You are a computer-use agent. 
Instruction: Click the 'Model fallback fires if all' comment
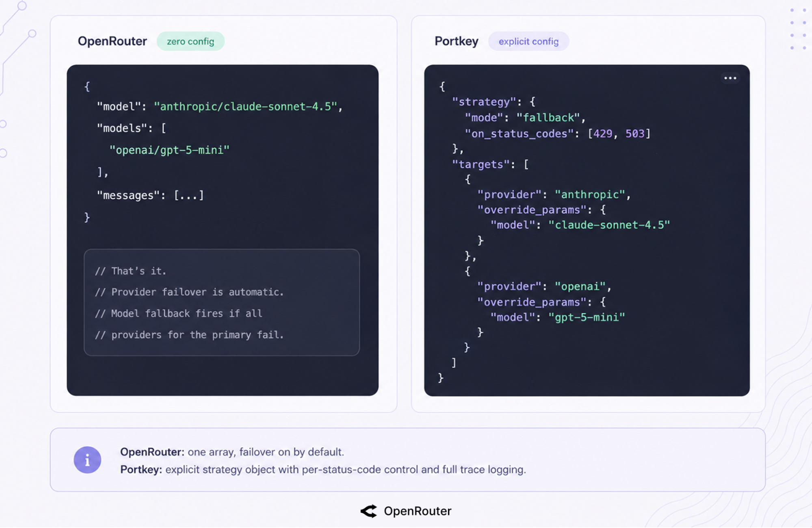[179, 314]
